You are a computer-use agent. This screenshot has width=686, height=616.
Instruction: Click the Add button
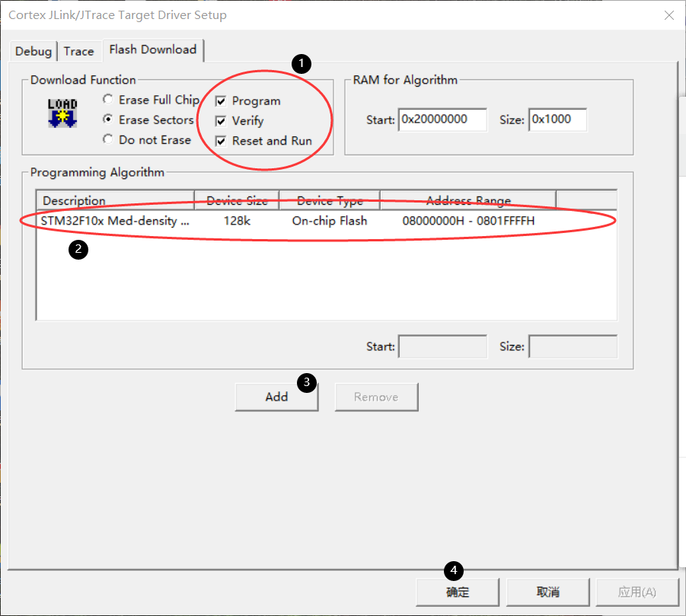coord(276,397)
